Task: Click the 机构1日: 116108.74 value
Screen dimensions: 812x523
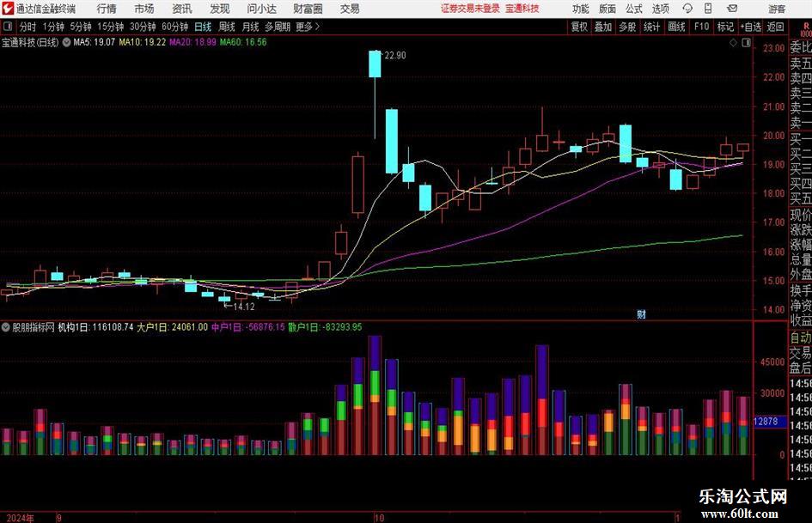Action: coord(95,327)
